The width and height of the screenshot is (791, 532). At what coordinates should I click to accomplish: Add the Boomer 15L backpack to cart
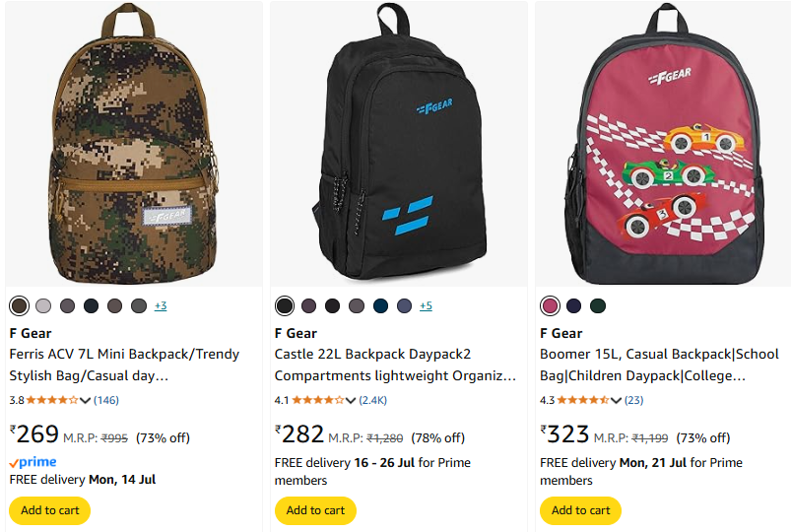[580, 510]
